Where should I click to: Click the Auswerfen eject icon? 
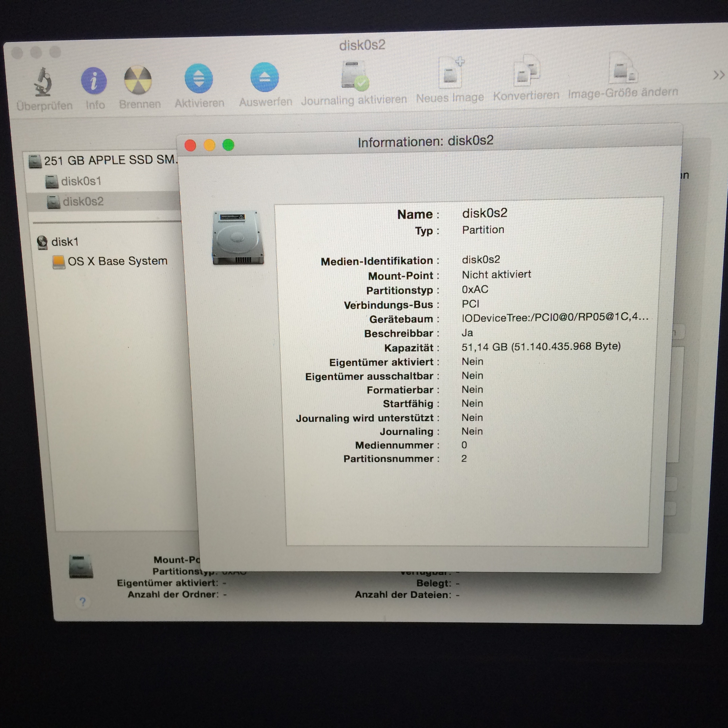(264, 77)
